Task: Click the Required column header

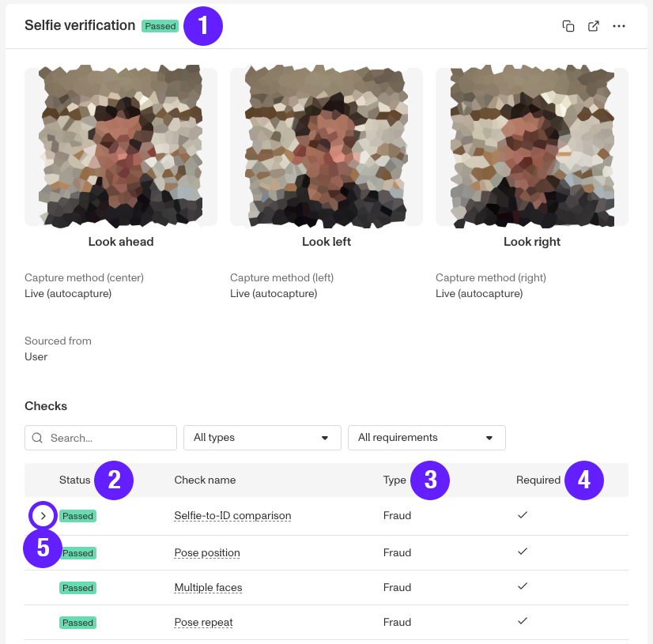Action: [538, 480]
